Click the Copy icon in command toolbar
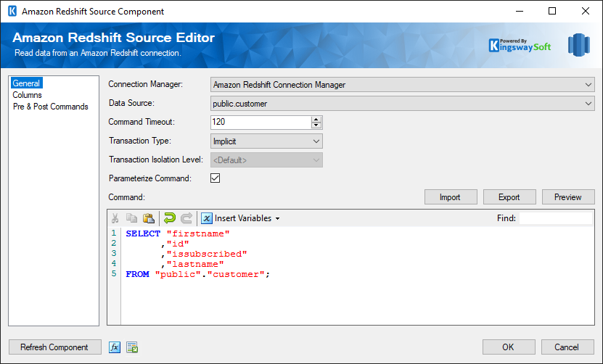The height and width of the screenshot is (364, 603). [x=132, y=218]
